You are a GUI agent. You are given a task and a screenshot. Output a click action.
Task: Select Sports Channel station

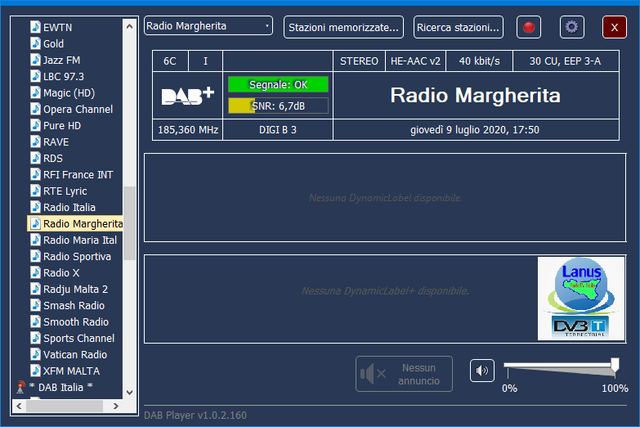point(79,338)
